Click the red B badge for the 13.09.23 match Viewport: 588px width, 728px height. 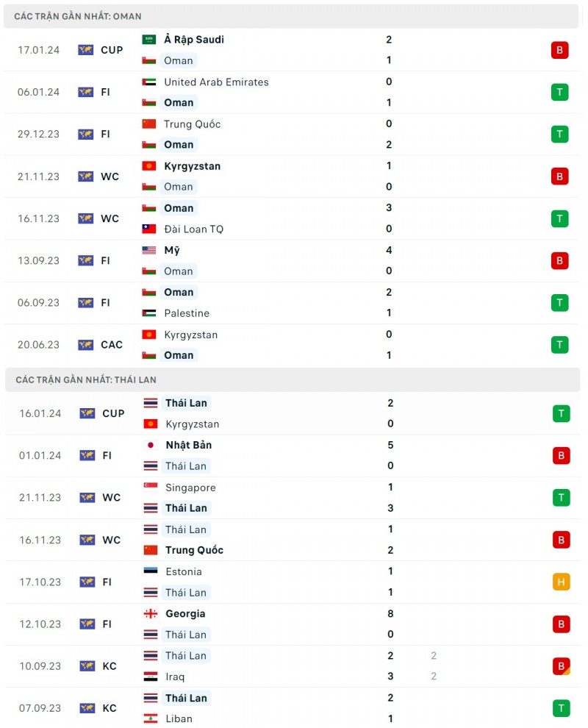pos(560,260)
